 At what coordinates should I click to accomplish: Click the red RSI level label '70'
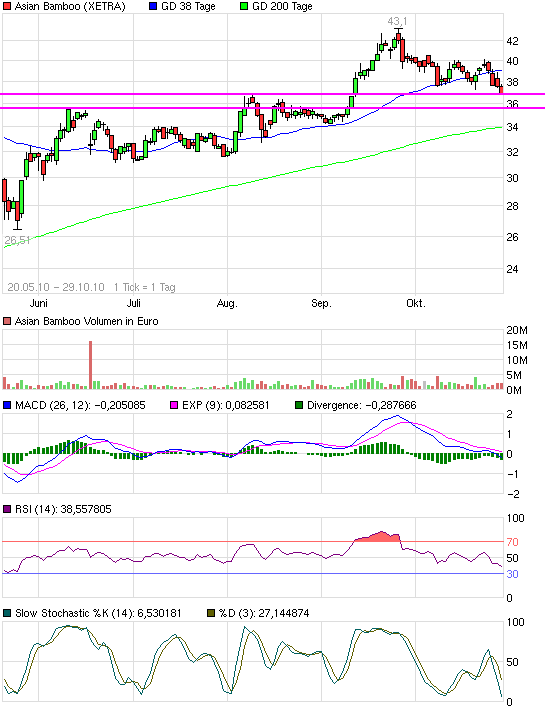[512, 542]
